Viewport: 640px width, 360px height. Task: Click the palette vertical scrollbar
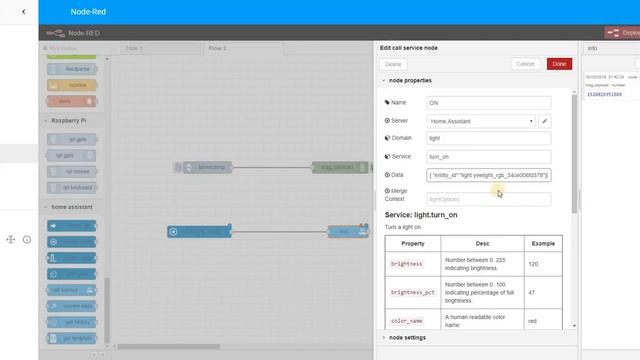pos(107,310)
